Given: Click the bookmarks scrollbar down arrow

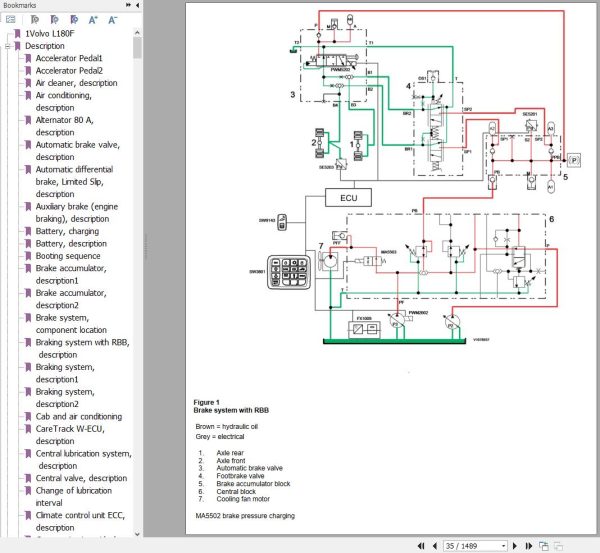Looking at the screenshot, I should pyautogui.click(x=137, y=534).
